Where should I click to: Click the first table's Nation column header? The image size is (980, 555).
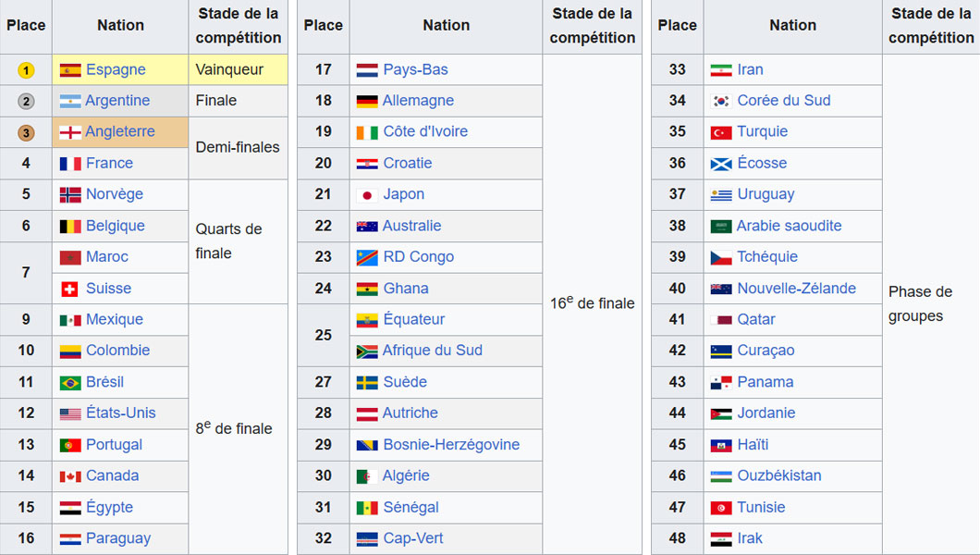point(120,26)
